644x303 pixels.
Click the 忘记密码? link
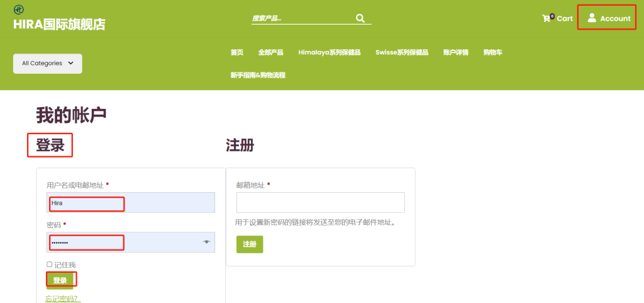63,299
